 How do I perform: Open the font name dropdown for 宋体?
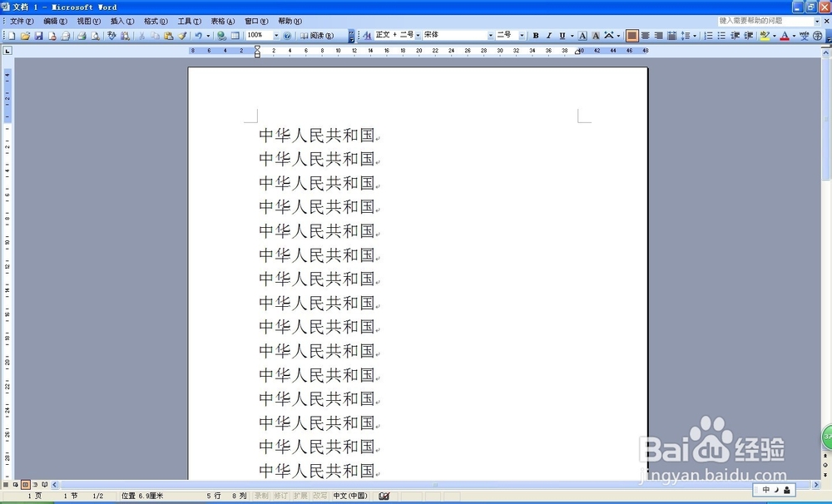(490, 36)
